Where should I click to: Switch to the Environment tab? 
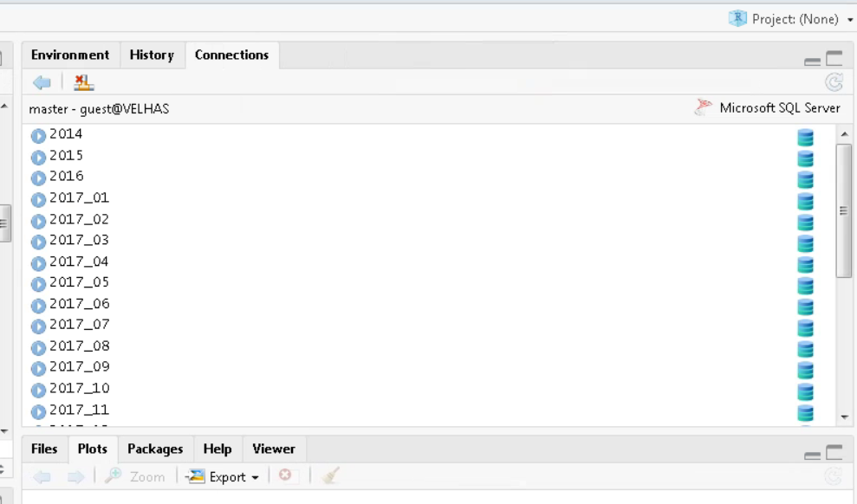tap(70, 55)
